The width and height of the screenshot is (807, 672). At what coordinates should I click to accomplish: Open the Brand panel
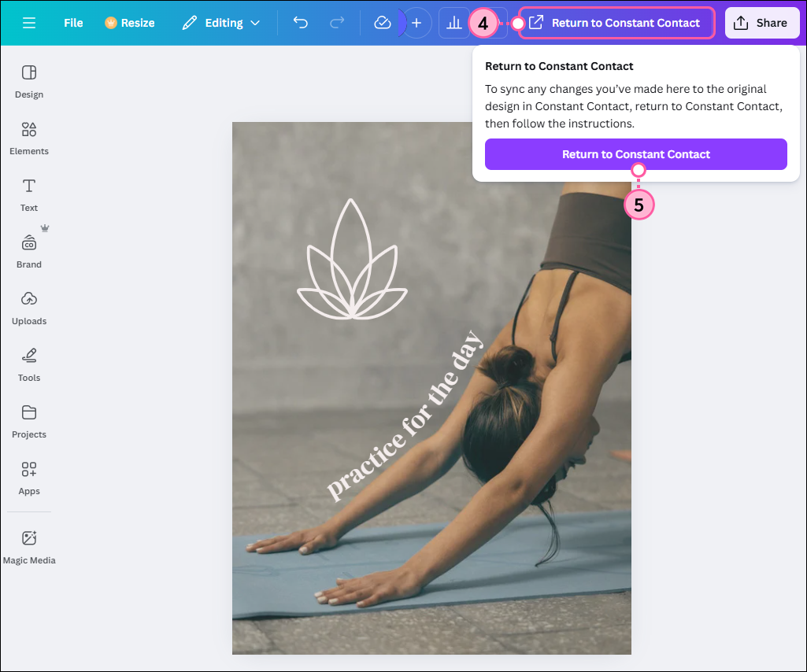click(x=28, y=251)
